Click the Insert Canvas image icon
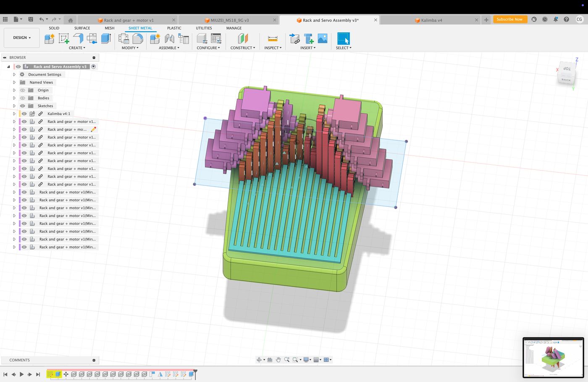588x382 pixels. pos(323,39)
